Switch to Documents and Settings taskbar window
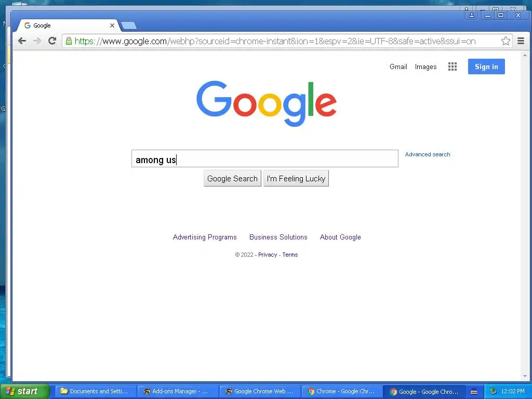 tap(96, 391)
